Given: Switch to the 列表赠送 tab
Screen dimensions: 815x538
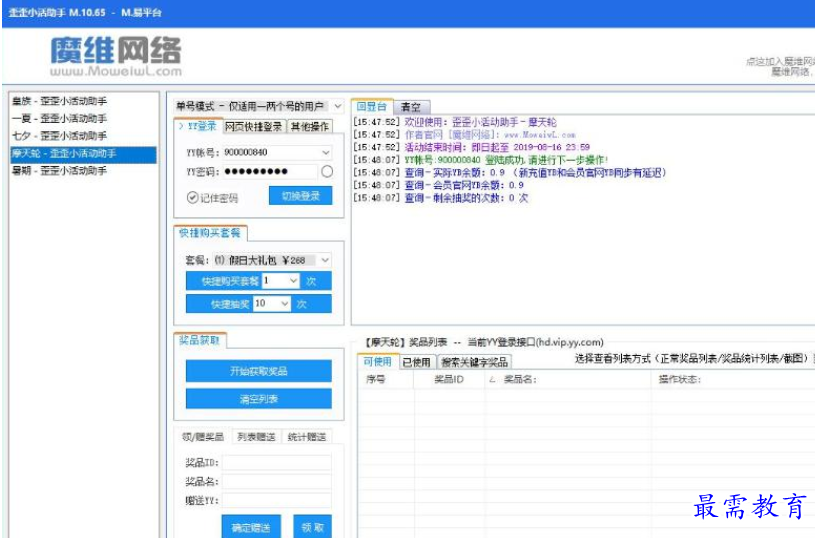Looking at the screenshot, I should click(256, 437).
